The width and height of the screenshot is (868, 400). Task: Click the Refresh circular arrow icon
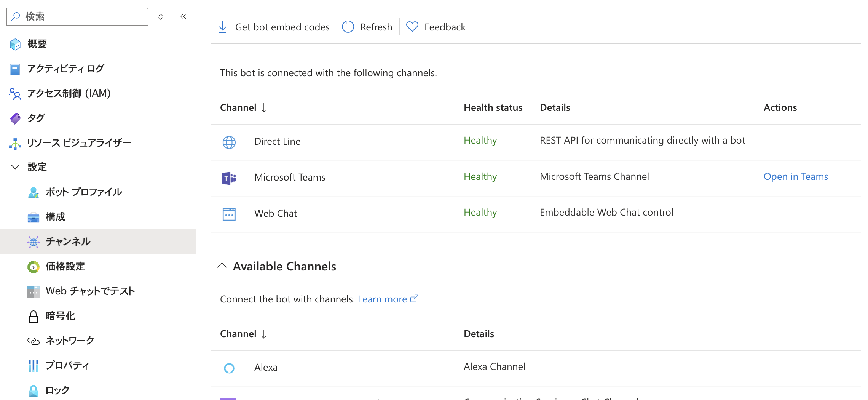tap(348, 27)
